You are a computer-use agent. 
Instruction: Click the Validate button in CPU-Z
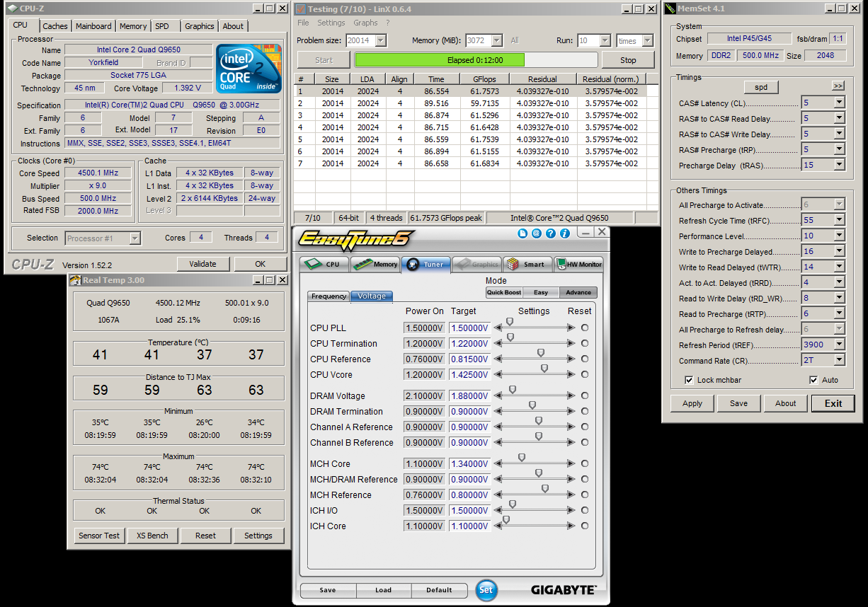tap(202, 264)
